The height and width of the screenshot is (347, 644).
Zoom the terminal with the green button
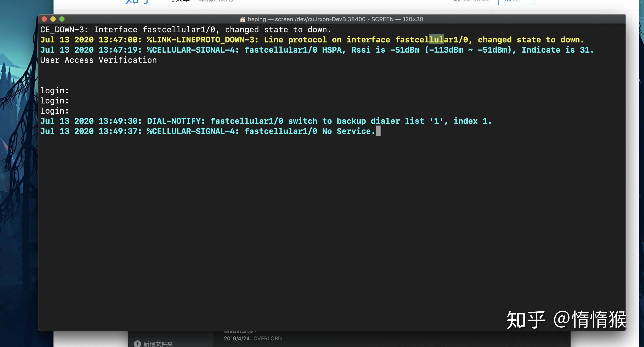(x=62, y=19)
